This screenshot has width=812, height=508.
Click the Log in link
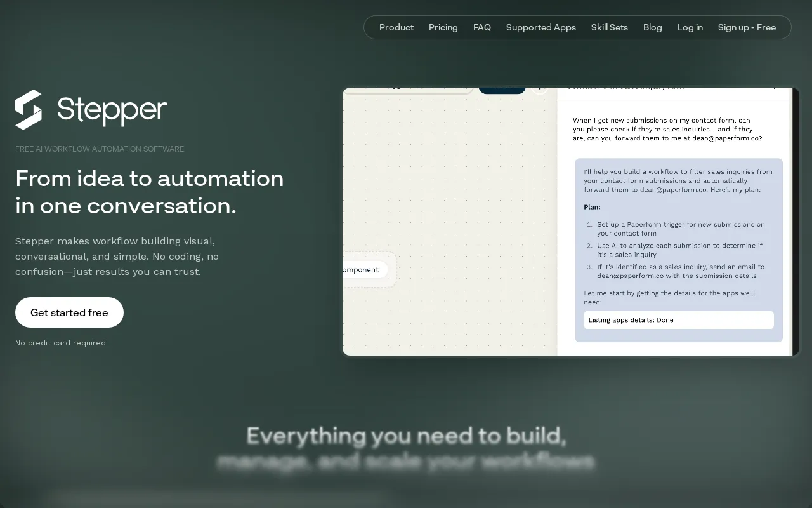[x=690, y=27]
